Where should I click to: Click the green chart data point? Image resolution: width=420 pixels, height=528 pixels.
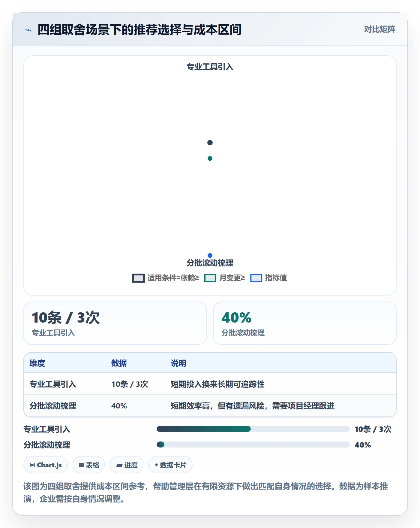pos(210,159)
